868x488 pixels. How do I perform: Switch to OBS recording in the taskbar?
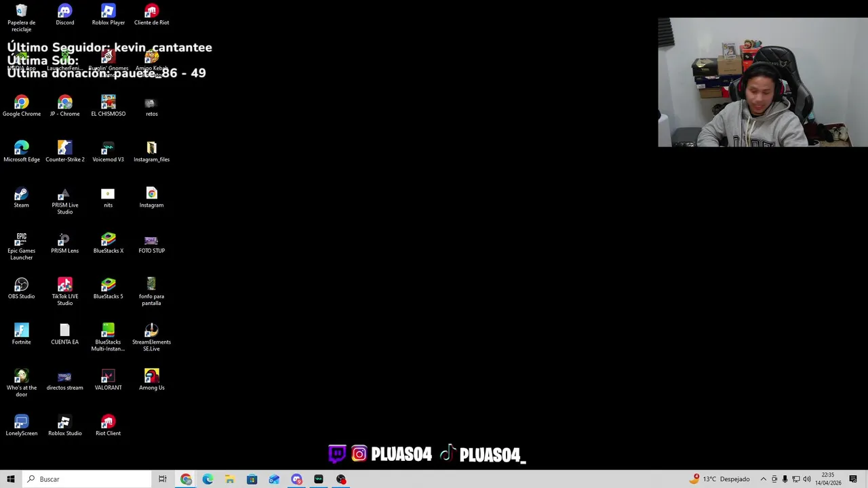pos(341,479)
